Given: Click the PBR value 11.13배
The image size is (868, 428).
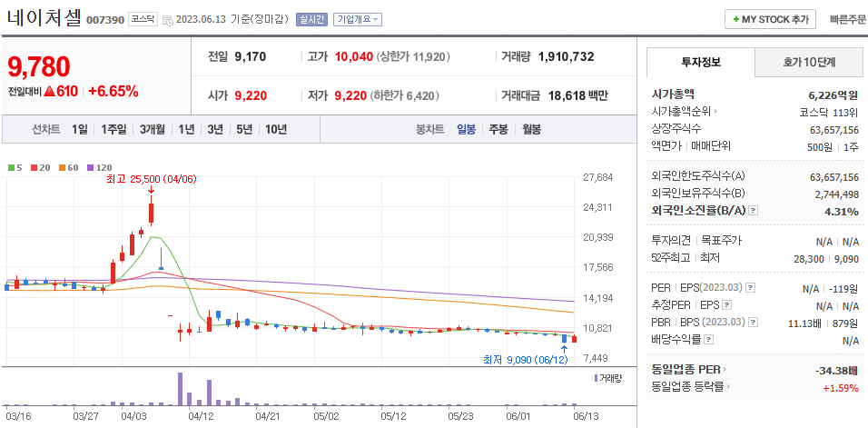Looking at the screenshot, I should [804, 323].
